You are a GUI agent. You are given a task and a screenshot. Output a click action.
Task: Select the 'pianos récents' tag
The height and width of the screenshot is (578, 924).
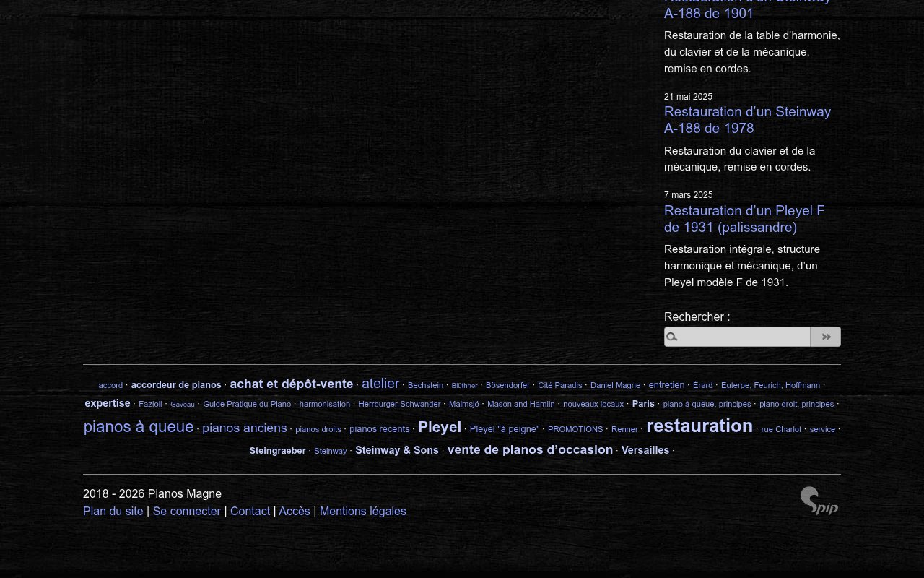(x=380, y=429)
